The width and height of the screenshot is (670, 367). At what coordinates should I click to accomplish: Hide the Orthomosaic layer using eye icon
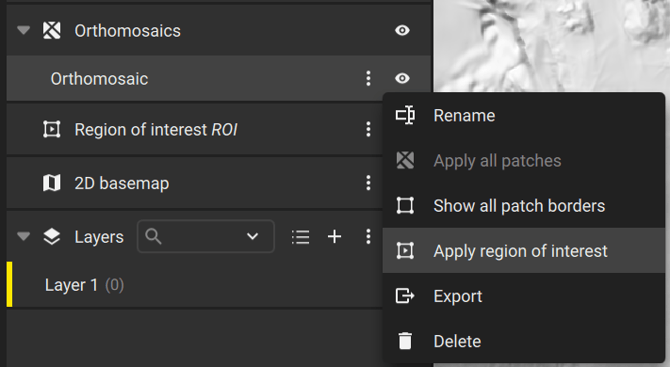point(402,78)
